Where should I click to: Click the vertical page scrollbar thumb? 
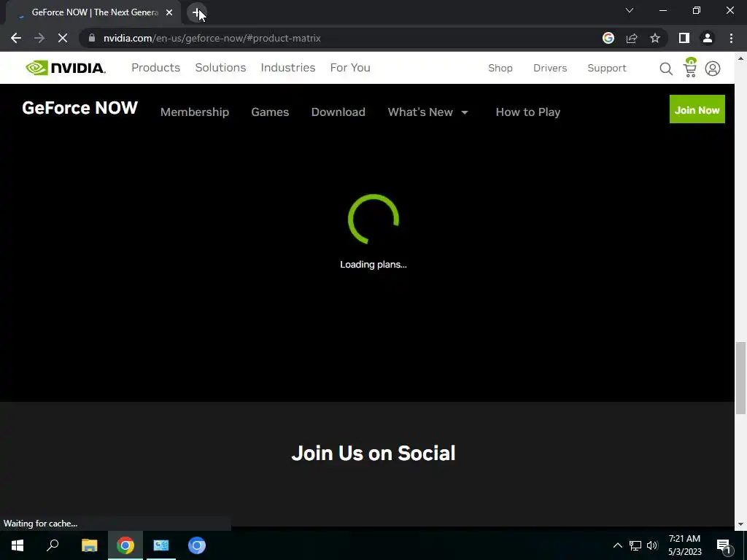tap(741, 378)
